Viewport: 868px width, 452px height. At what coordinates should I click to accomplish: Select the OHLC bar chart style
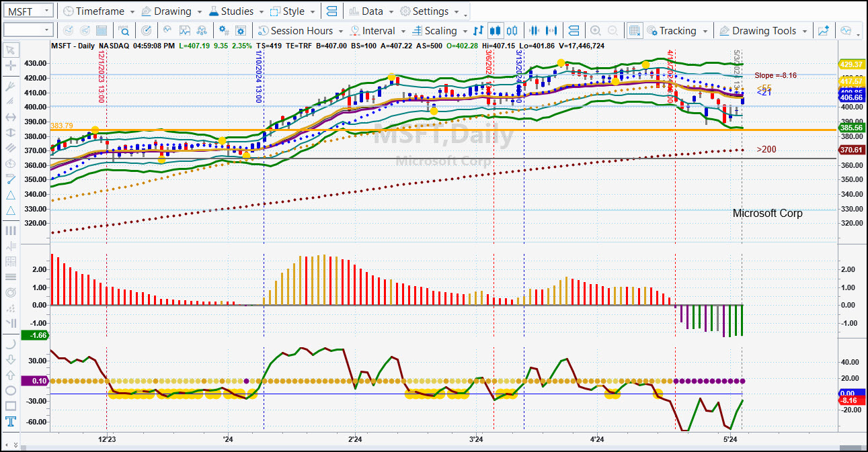click(x=478, y=31)
